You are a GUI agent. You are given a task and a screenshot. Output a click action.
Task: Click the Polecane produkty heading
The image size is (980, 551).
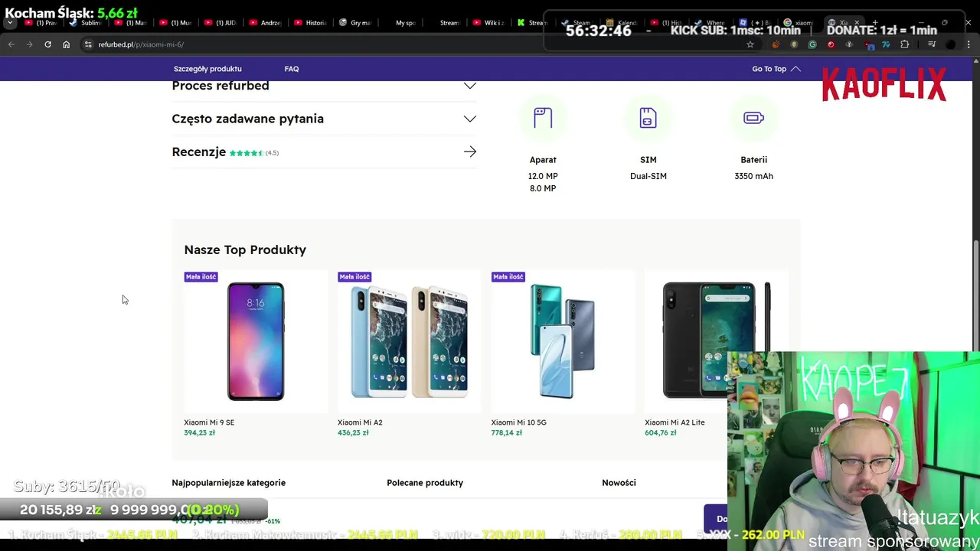tap(425, 483)
